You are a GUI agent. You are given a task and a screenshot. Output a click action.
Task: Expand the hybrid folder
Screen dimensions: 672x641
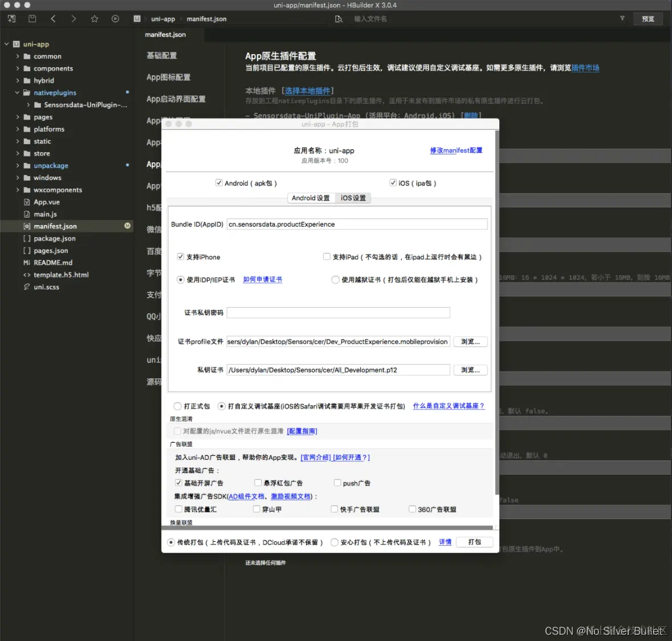(18, 80)
